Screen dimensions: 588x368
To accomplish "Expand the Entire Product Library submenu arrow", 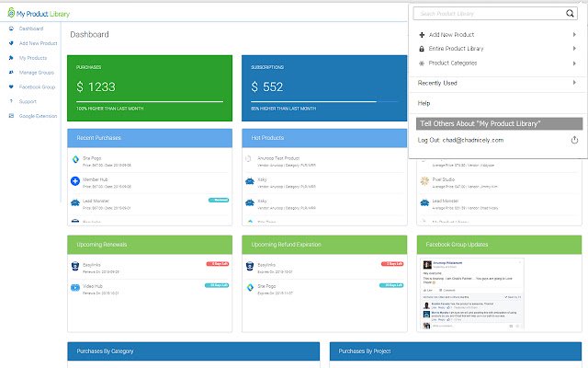I will [x=574, y=49].
